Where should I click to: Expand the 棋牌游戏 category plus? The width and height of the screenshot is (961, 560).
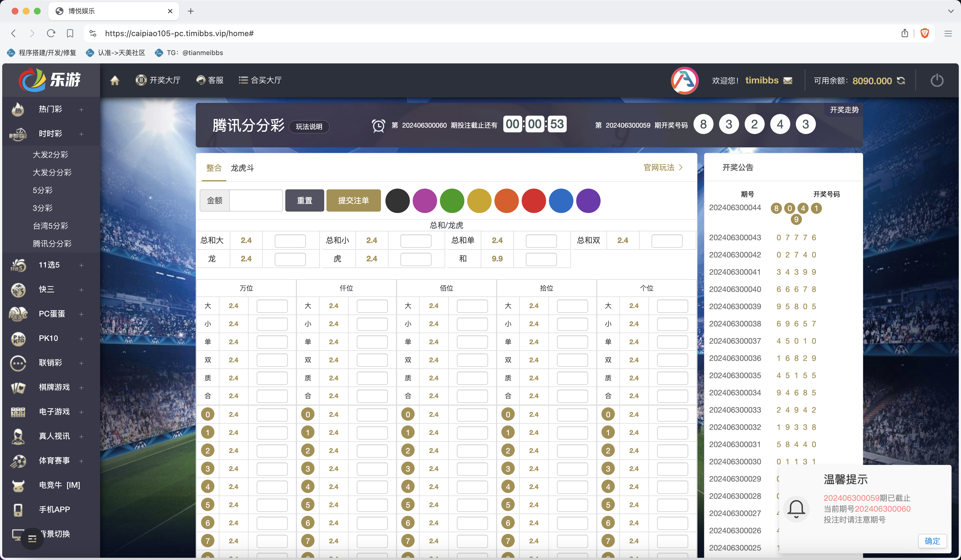pyautogui.click(x=81, y=387)
